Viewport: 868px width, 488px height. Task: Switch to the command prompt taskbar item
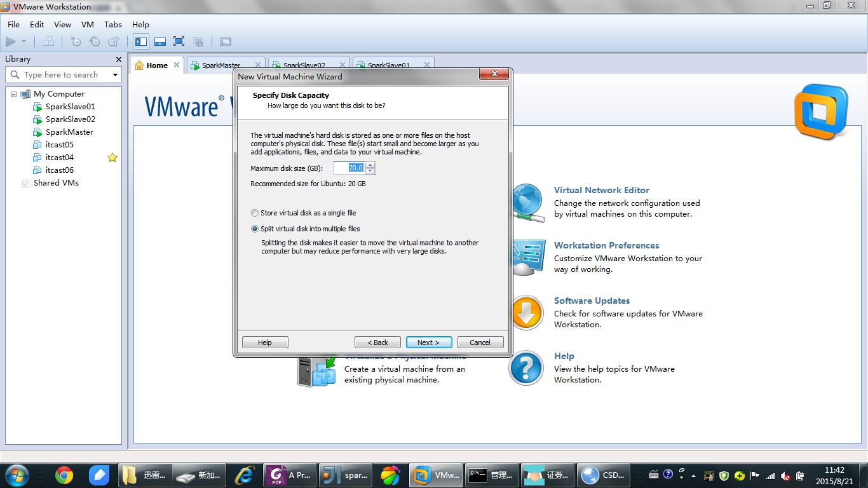coord(491,475)
